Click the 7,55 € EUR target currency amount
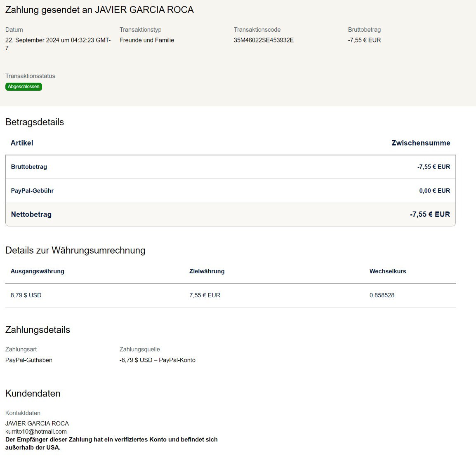The width and height of the screenshot is (476, 458). tap(205, 295)
